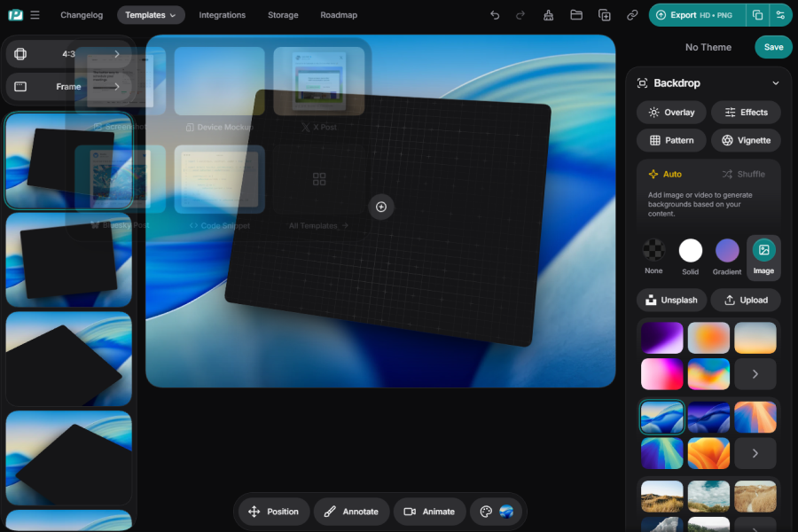Screen dimensions: 798x532
Task: Click the duplicate canvas icon
Action: [x=604, y=15]
